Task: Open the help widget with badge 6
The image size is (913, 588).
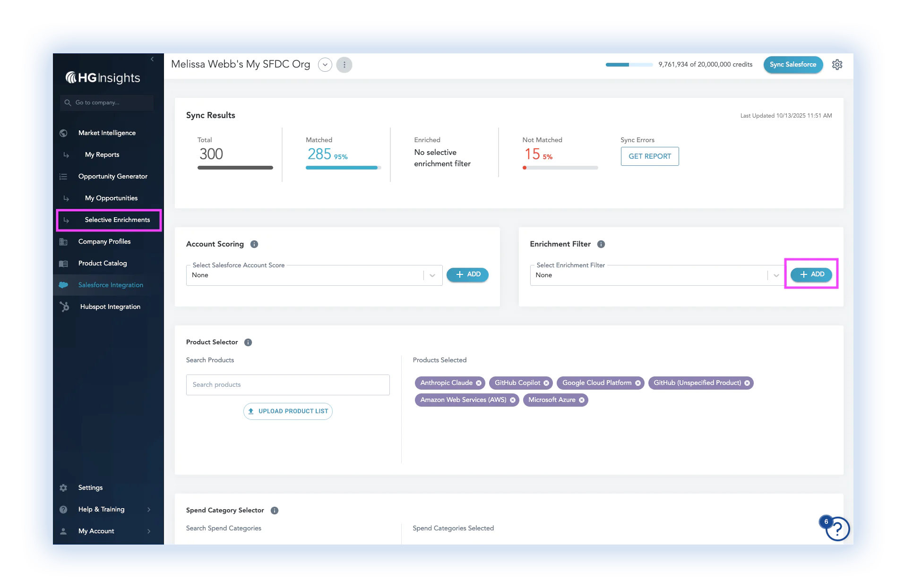Action: 837,529
